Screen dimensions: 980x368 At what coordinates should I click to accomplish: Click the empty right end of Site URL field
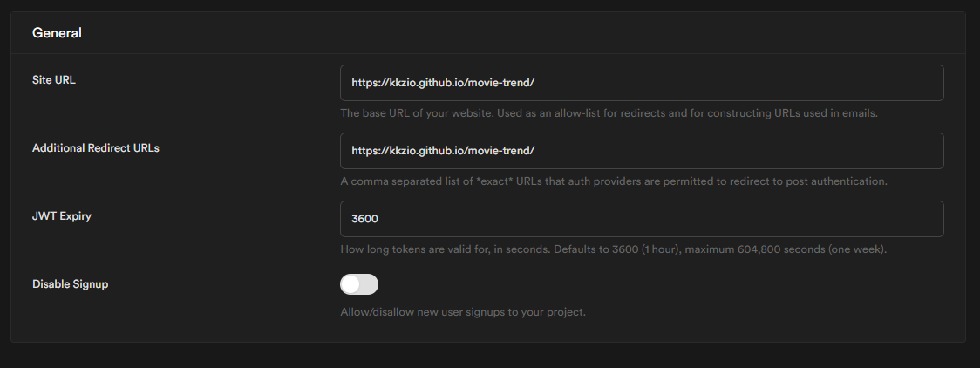pos(872,83)
